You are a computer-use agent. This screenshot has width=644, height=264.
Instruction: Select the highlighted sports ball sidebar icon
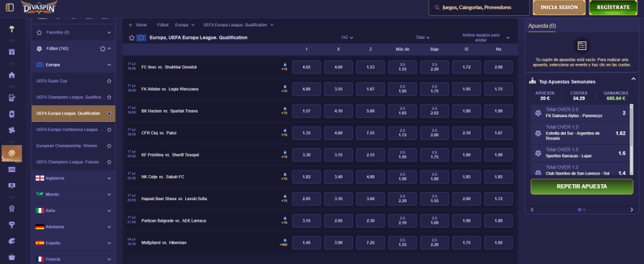tap(11, 153)
